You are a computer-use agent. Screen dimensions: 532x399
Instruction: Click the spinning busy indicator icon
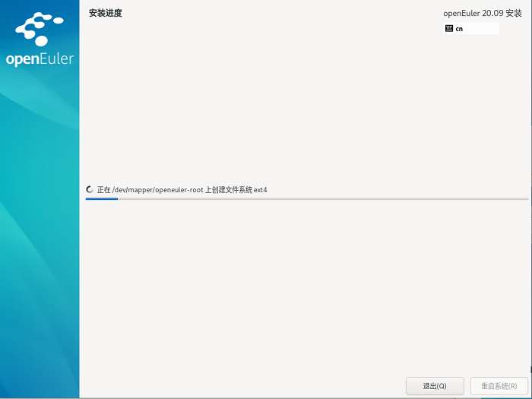tap(90, 189)
